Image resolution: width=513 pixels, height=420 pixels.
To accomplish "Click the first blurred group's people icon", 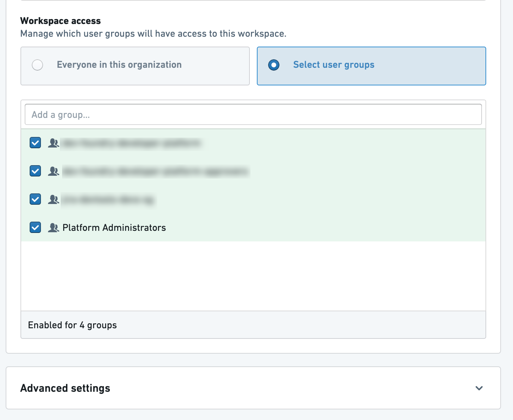I will (53, 143).
